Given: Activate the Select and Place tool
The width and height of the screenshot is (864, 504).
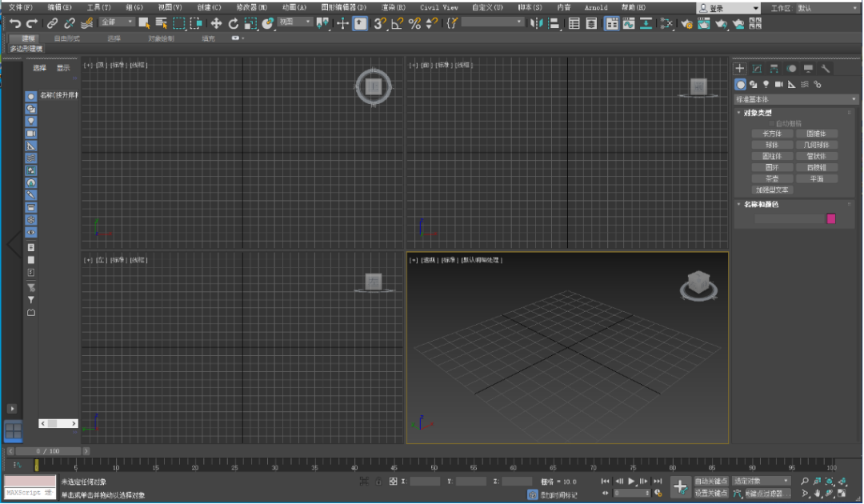Looking at the screenshot, I should (x=268, y=23).
